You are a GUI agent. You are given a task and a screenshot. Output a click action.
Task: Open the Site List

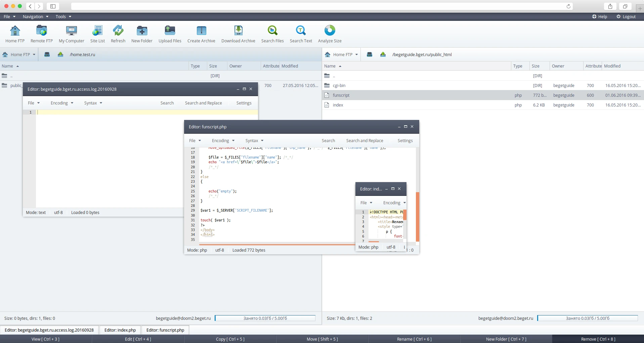click(x=97, y=34)
